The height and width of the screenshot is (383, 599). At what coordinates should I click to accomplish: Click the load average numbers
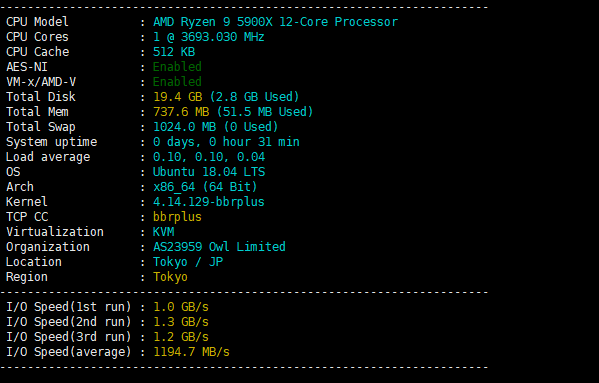(209, 157)
